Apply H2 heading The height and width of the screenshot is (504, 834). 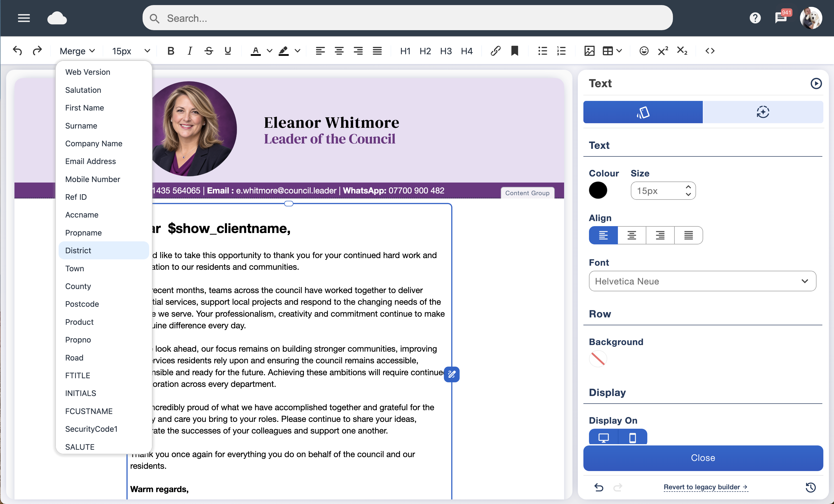click(425, 51)
